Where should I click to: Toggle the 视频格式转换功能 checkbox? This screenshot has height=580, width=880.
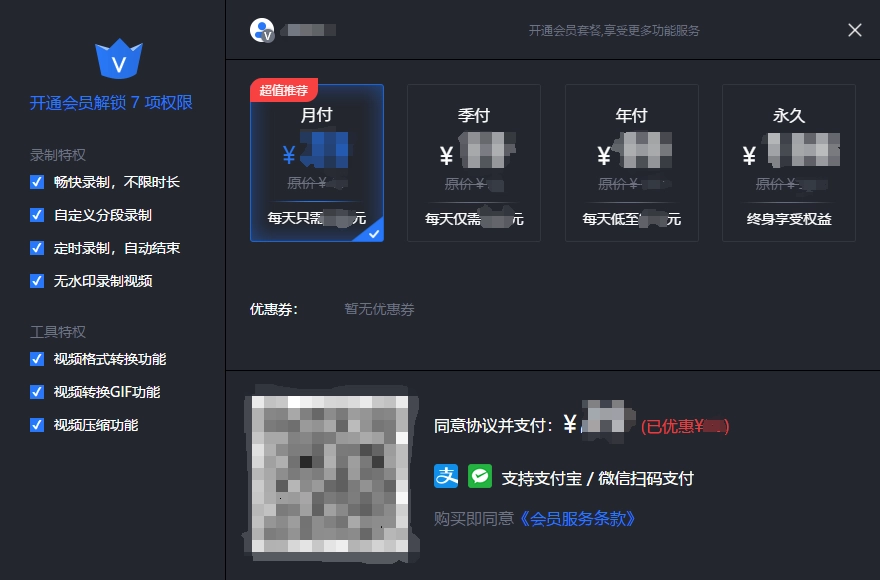pyautogui.click(x=37, y=359)
